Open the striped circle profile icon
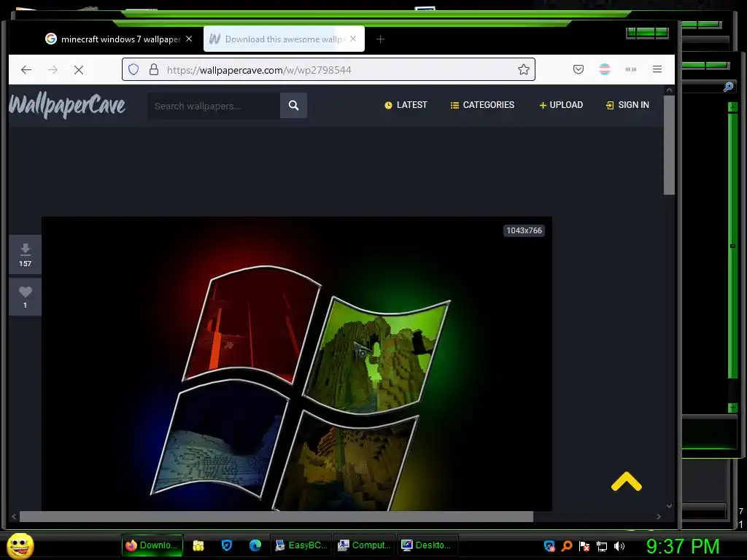 [605, 69]
